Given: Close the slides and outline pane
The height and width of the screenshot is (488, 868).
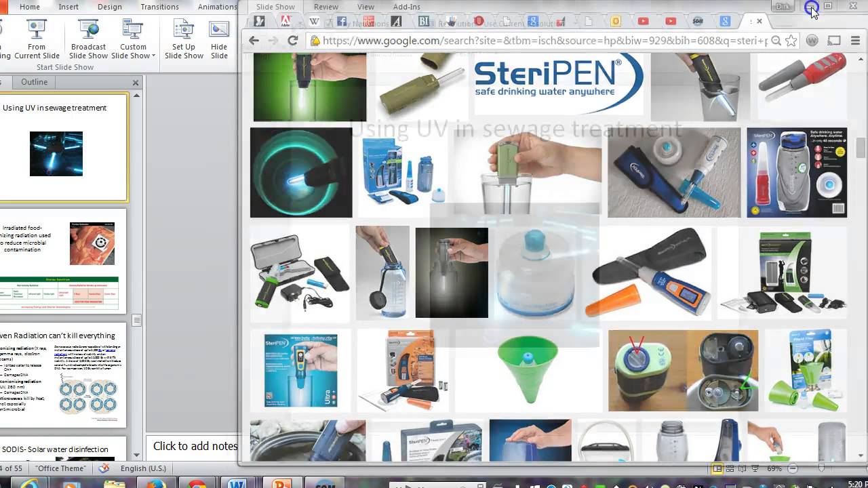Looking at the screenshot, I should pos(136,83).
